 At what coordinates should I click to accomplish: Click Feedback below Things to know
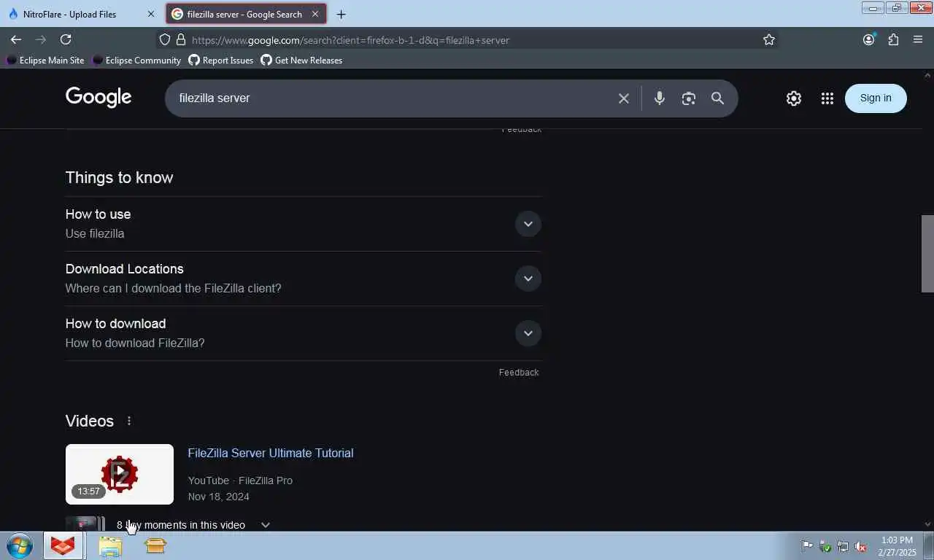[x=519, y=373]
